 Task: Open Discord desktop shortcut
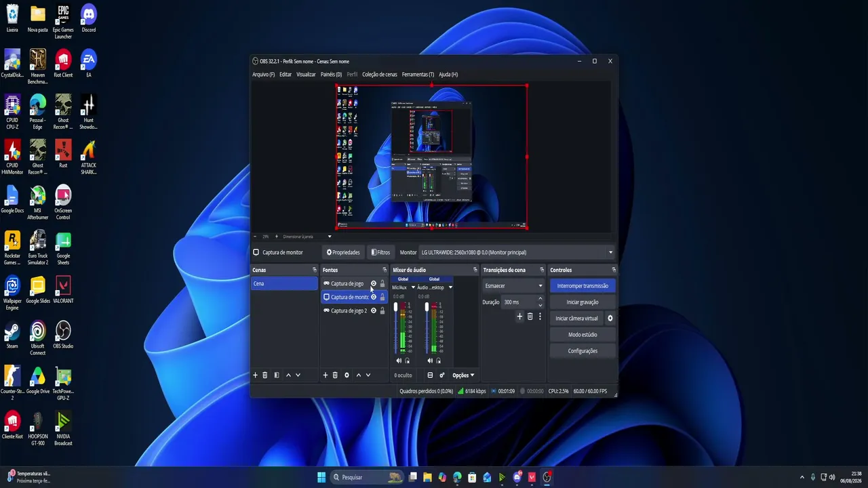tap(88, 18)
